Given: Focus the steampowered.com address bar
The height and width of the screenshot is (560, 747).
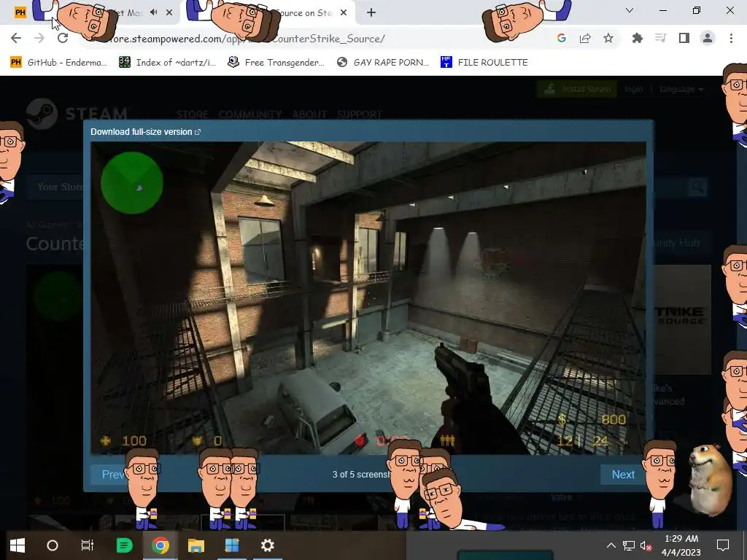Looking at the screenshot, I should [x=314, y=39].
